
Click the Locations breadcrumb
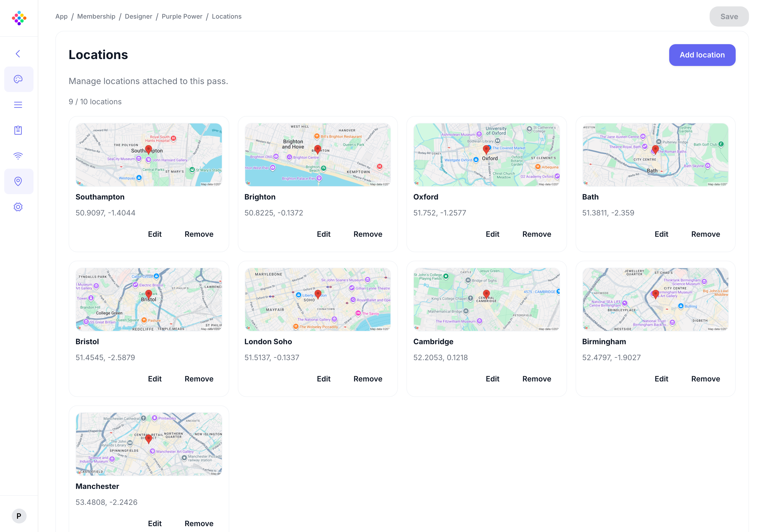[x=227, y=16]
